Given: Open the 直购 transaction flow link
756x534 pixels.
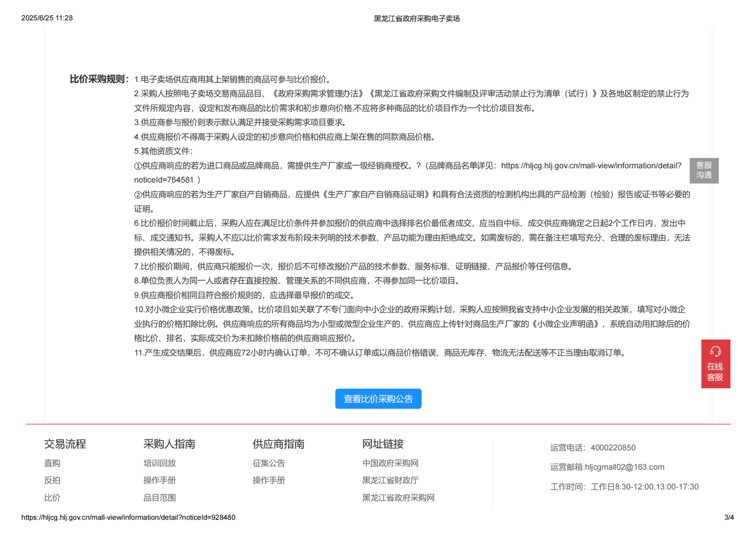Looking at the screenshot, I should pos(52,463).
